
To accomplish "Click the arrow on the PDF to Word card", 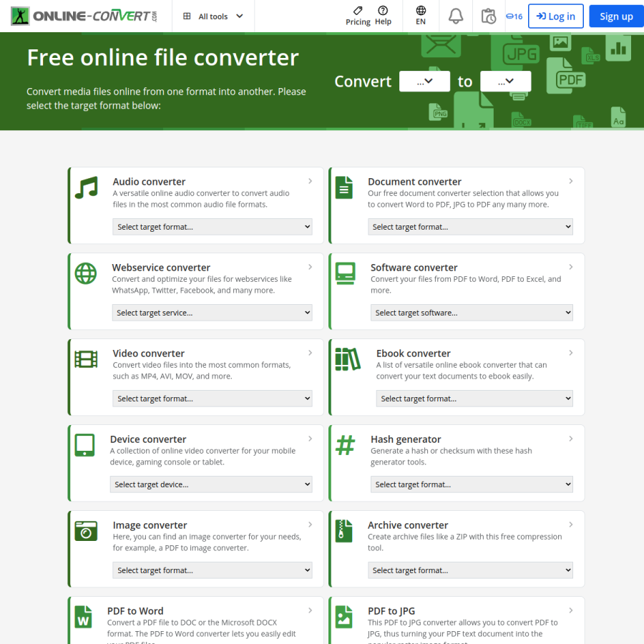I will pyautogui.click(x=310, y=610).
